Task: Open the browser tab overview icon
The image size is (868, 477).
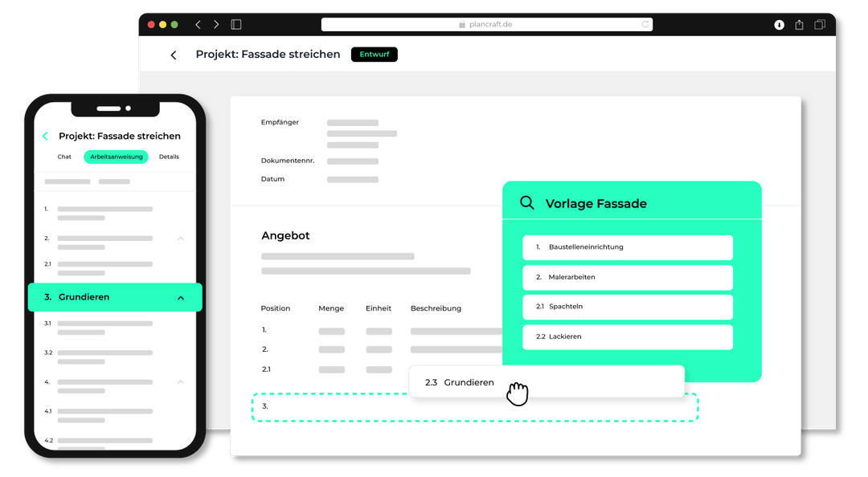Action: (x=820, y=25)
